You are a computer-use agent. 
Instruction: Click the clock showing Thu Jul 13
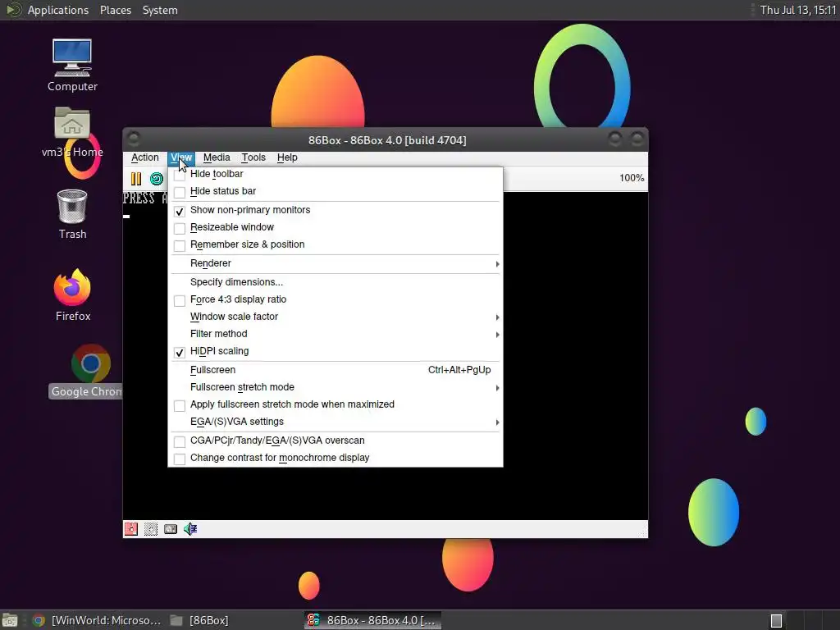click(797, 10)
